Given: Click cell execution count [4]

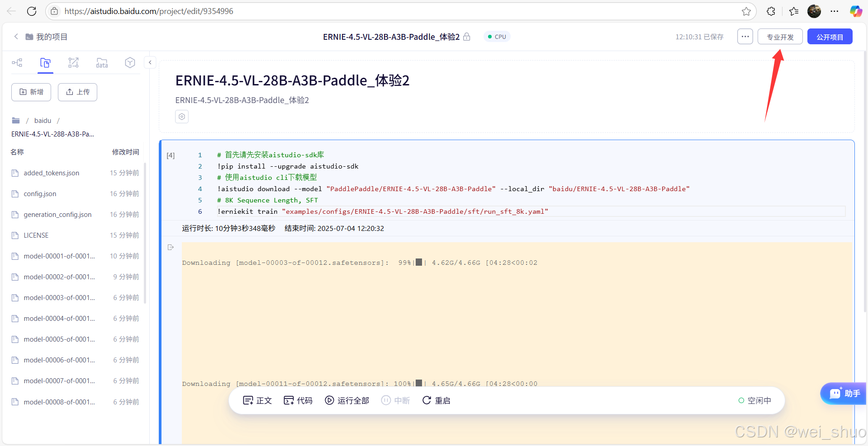Looking at the screenshot, I should click(171, 155).
